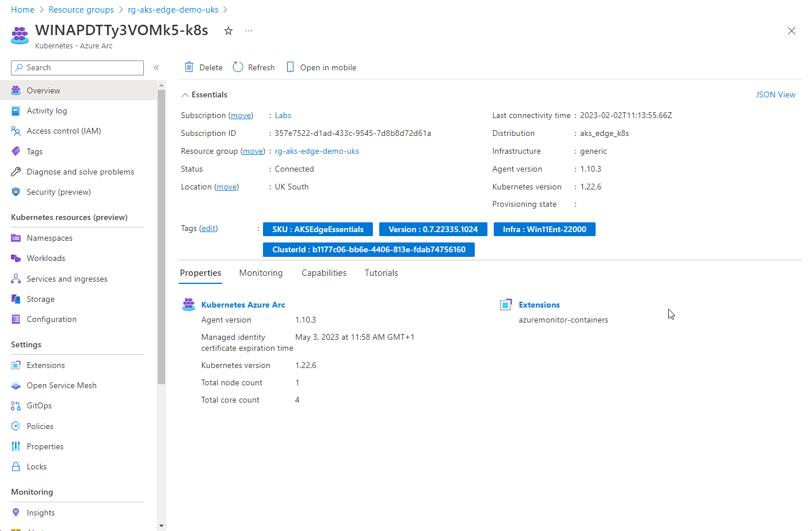Viewport: 812px width, 531px height.
Task: Click sidebar scrollbar down arrow
Action: pyautogui.click(x=161, y=525)
